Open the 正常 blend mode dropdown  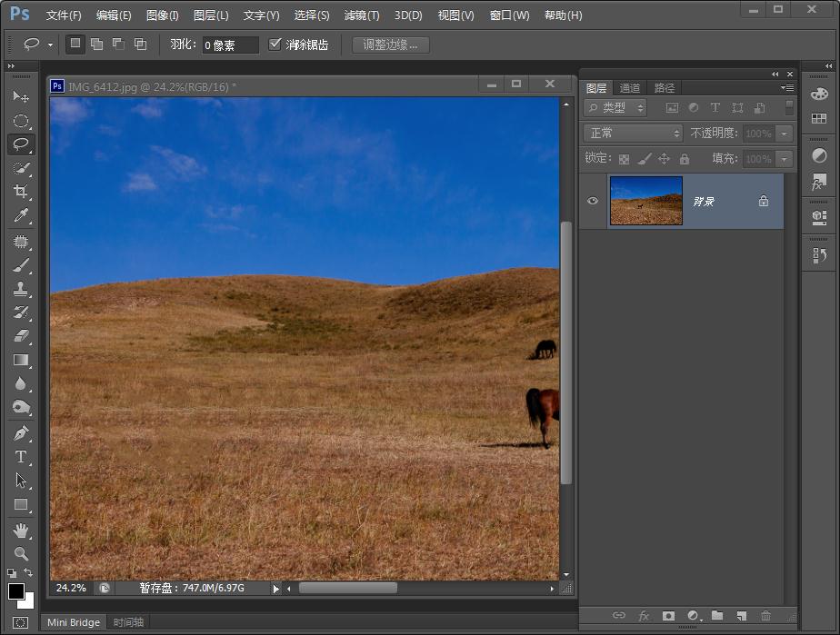[x=634, y=134]
